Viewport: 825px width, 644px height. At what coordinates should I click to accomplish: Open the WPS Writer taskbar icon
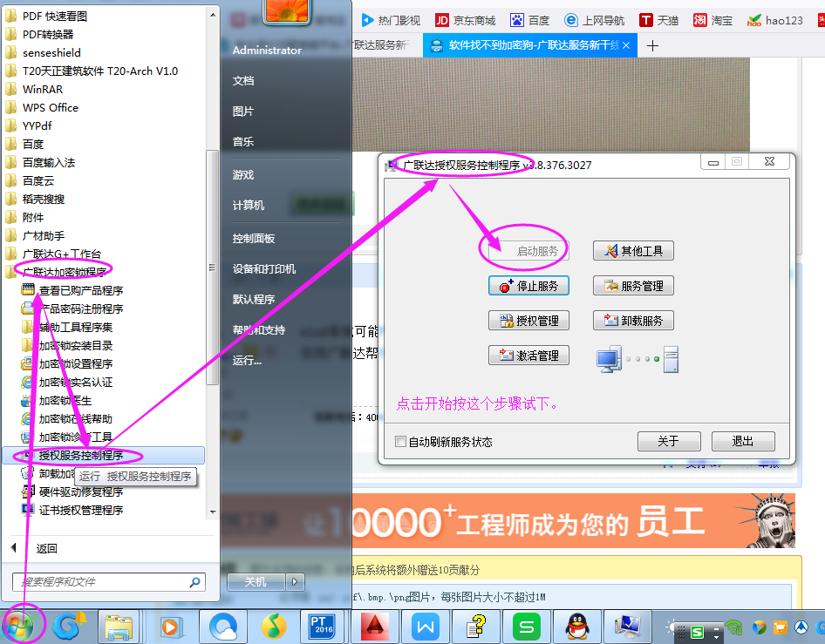pos(425,626)
